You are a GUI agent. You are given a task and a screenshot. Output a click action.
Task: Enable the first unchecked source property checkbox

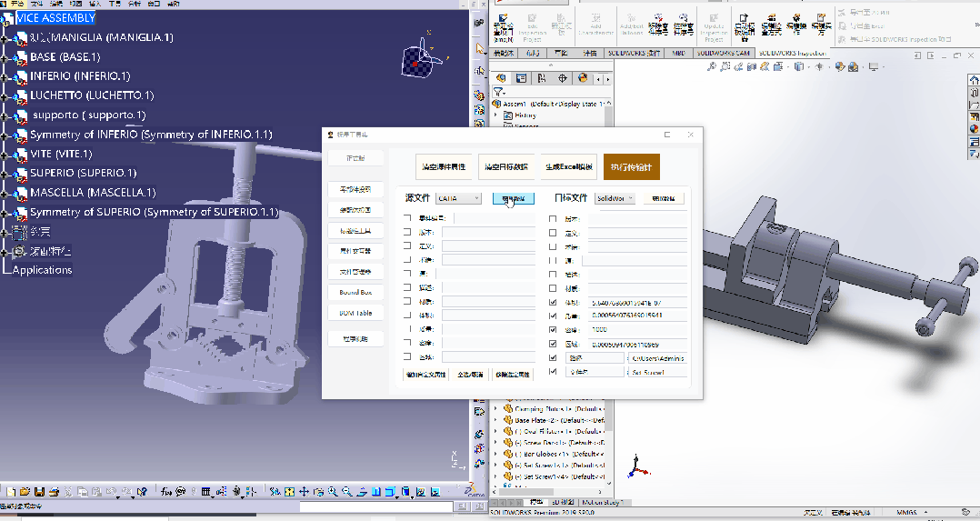[x=407, y=218]
